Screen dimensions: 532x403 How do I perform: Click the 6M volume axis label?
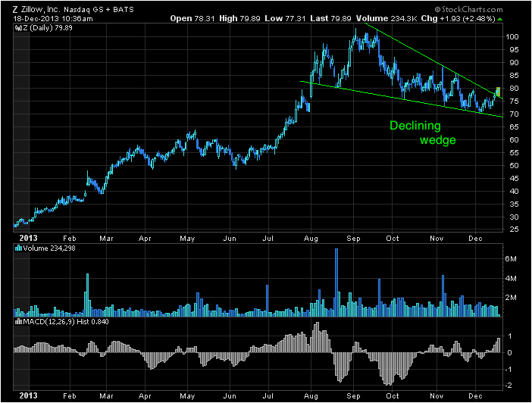pos(511,259)
